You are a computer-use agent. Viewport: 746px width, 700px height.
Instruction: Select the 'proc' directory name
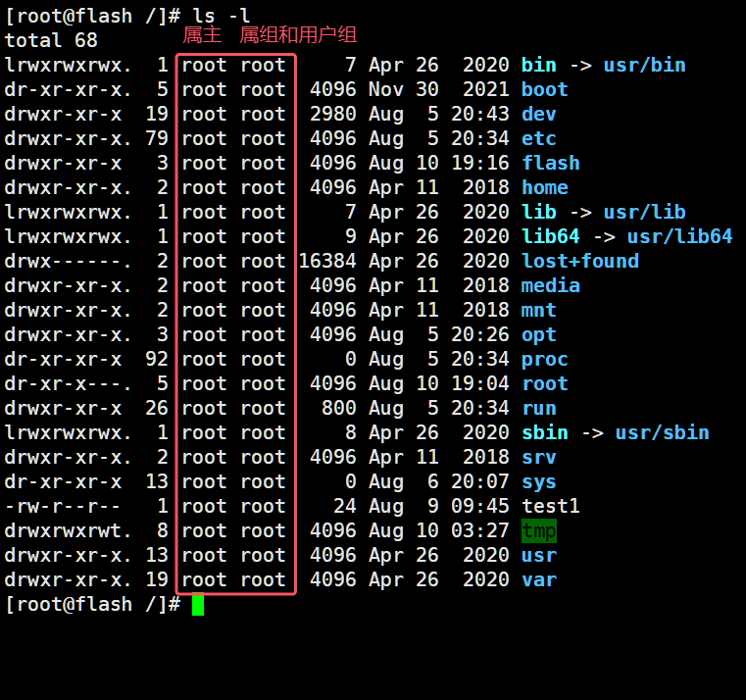545,359
